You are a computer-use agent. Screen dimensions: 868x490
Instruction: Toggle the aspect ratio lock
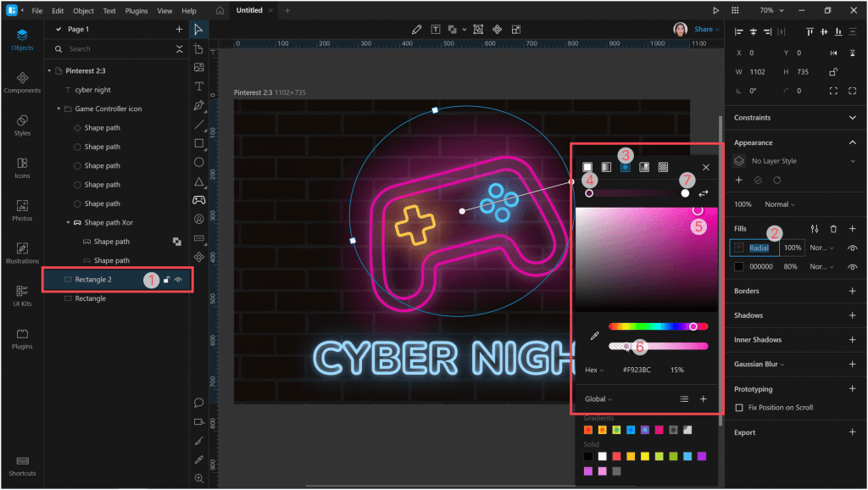833,72
